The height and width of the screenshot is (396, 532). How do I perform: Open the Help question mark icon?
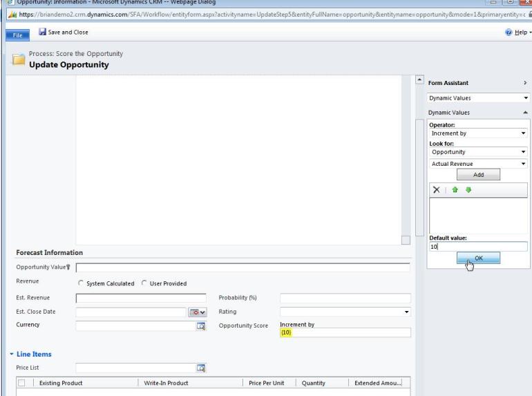pyautogui.click(x=509, y=32)
